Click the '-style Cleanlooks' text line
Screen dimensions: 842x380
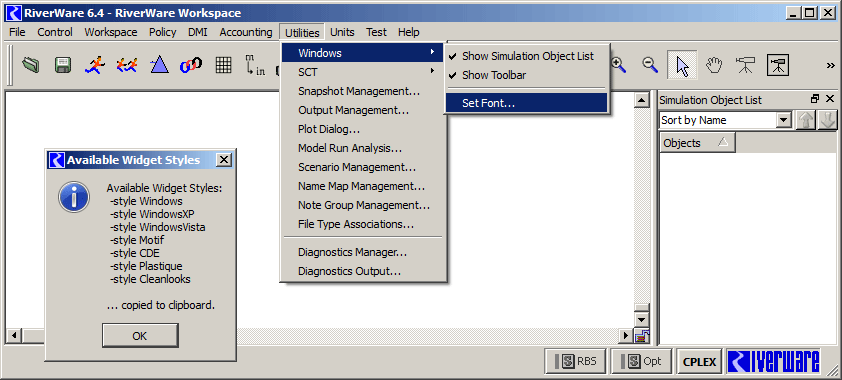click(150, 279)
